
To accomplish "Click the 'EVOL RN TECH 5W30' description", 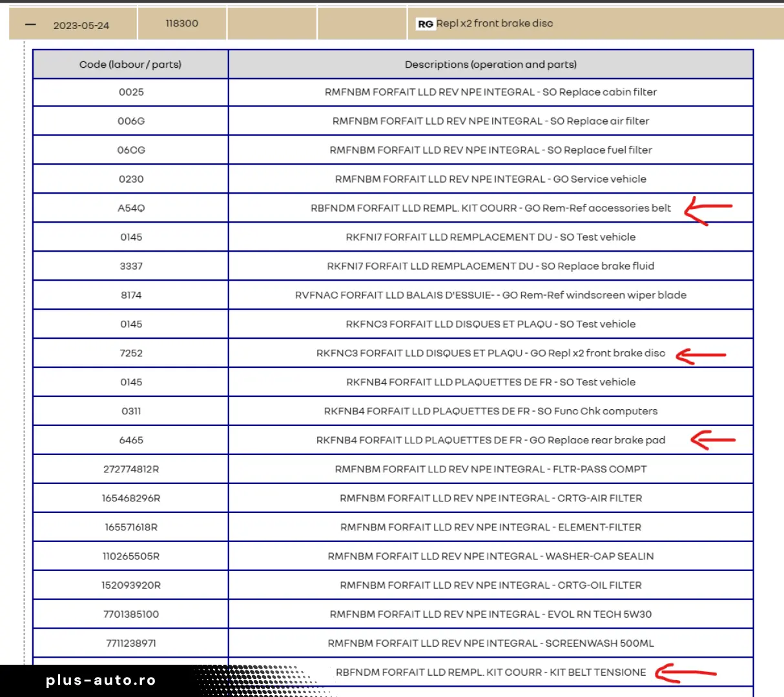I will (491, 614).
